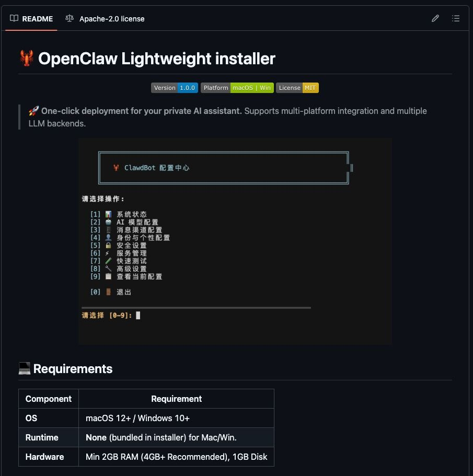Click the License MIT badge
Viewport: 473px width, 476px height.
297,88
